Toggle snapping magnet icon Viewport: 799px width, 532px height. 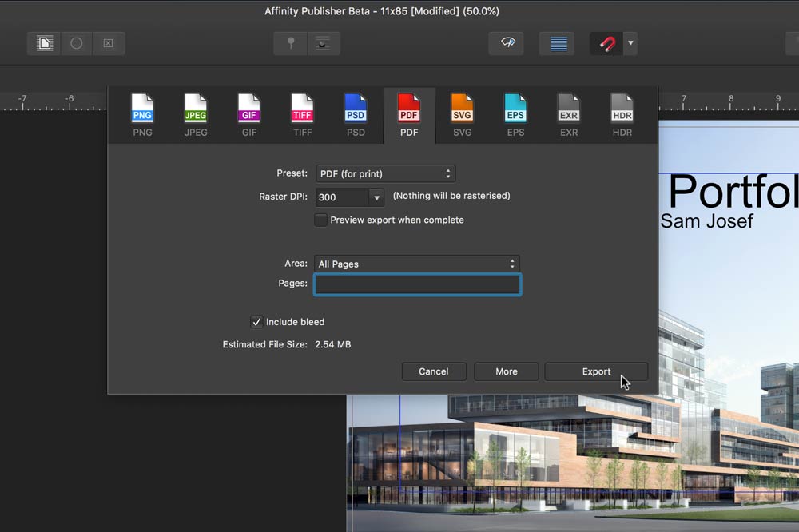point(606,43)
